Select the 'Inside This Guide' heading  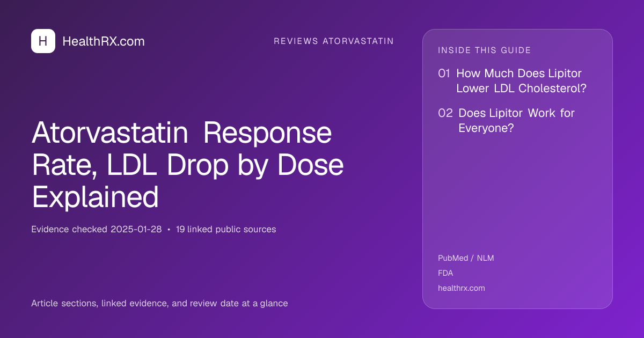(x=485, y=50)
